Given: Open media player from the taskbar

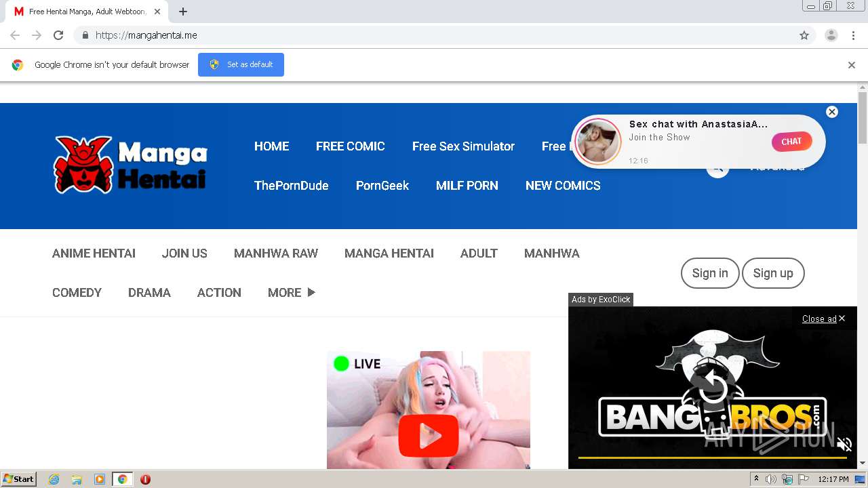Looking at the screenshot, I should tap(100, 479).
